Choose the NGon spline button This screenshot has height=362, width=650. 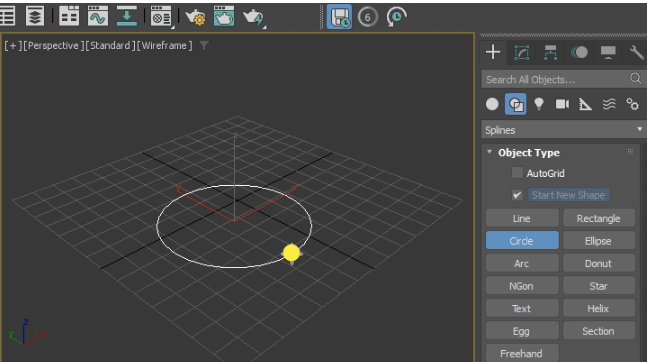522,286
